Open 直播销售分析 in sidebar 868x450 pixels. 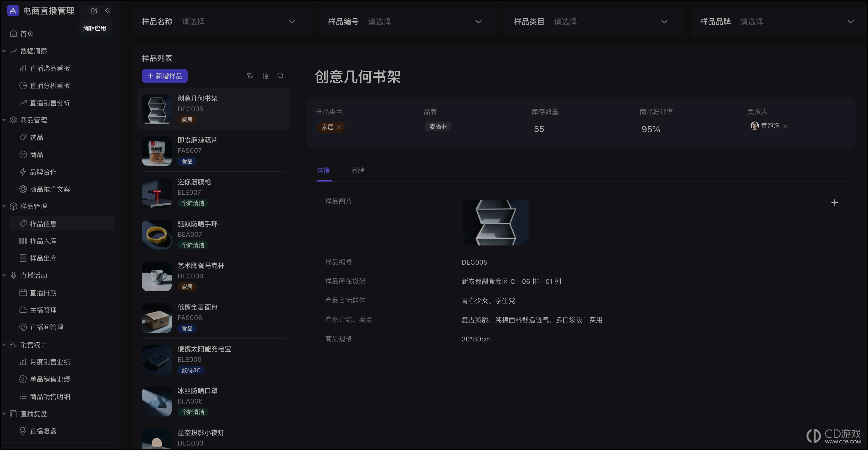click(x=45, y=103)
